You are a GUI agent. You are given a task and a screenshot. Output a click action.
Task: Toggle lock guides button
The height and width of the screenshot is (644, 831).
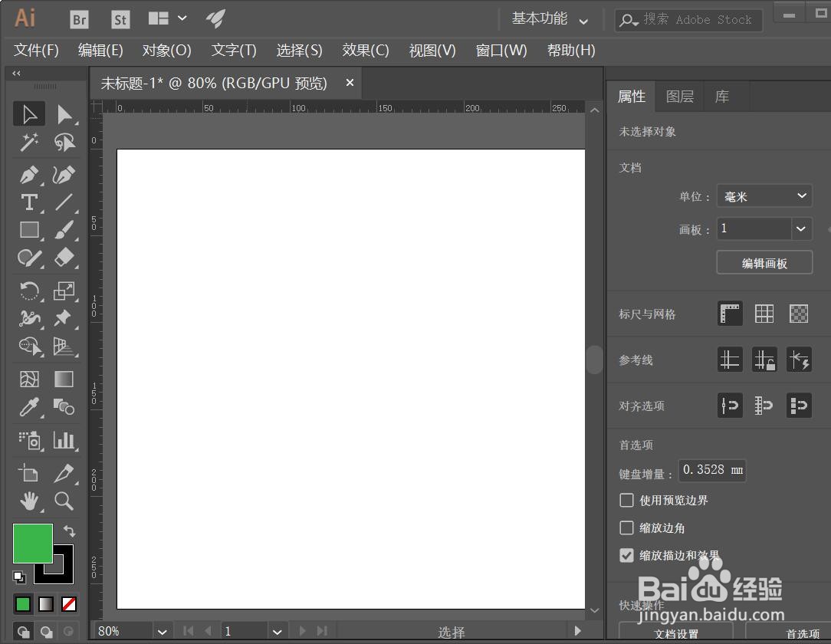764,360
